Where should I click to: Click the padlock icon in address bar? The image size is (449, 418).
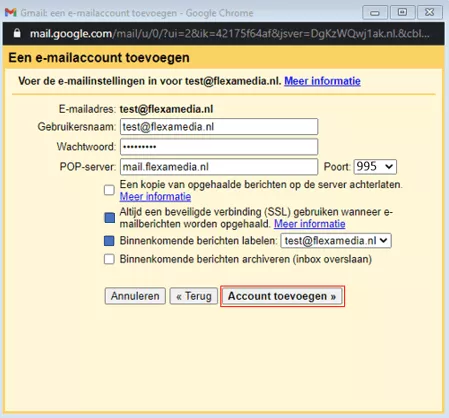(x=17, y=33)
